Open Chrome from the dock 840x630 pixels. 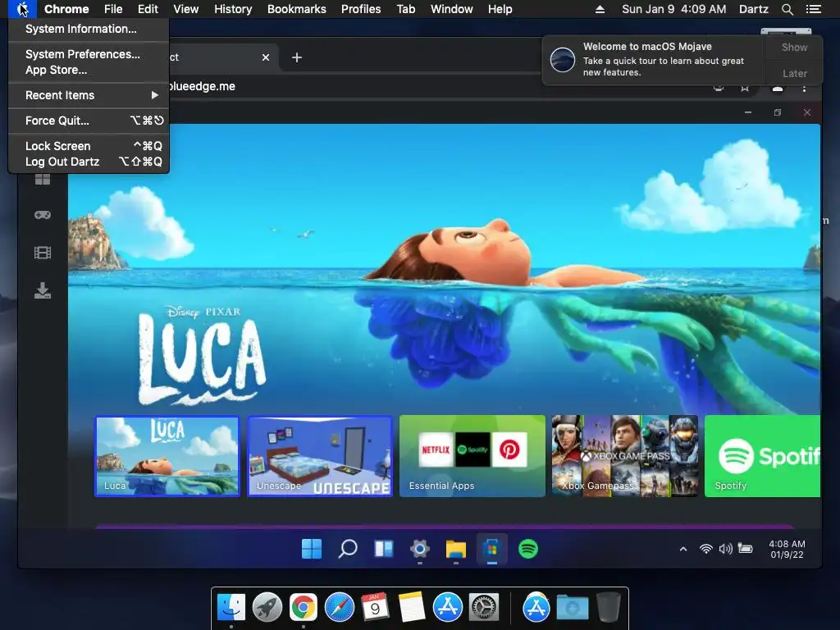tap(304, 607)
